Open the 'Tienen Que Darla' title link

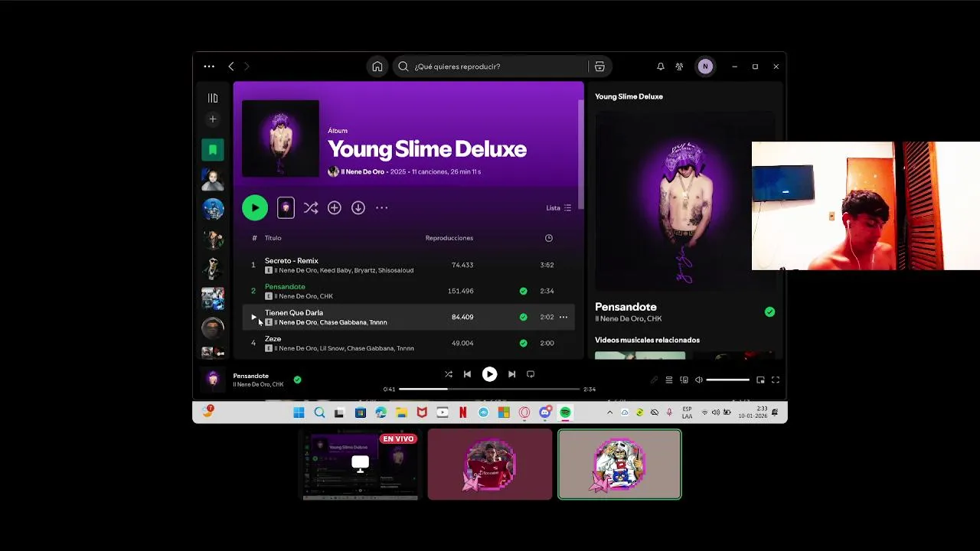pos(294,312)
